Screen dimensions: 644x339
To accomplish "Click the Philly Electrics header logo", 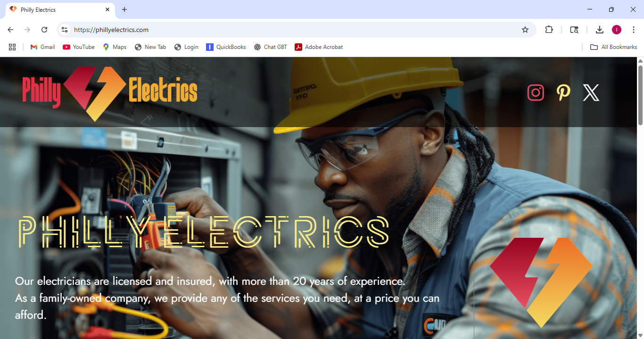I will tap(109, 92).
